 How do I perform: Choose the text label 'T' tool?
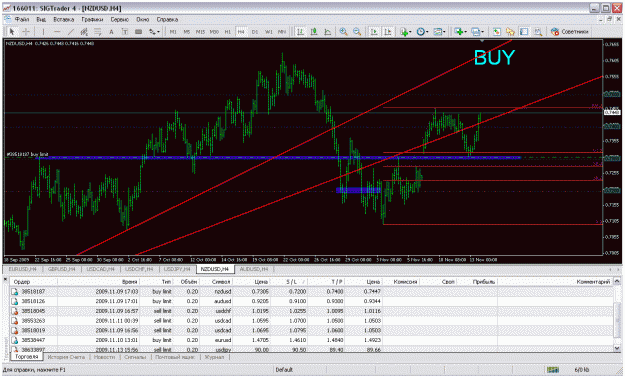125,31
